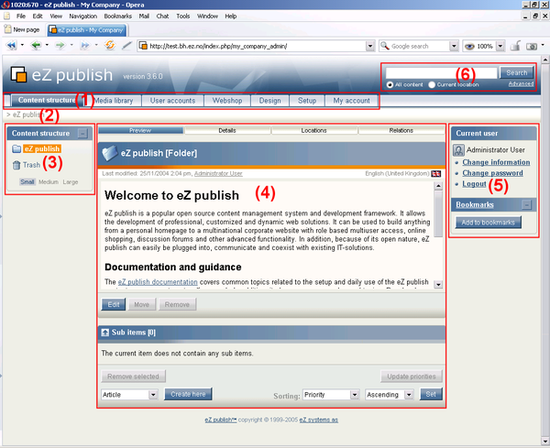Open the My account tab
Screen dimensions: 550x448
click(351, 101)
